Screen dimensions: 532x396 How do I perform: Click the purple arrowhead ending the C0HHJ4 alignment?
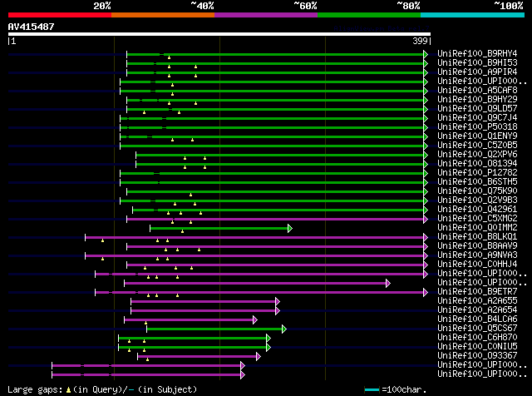(x=426, y=265)
